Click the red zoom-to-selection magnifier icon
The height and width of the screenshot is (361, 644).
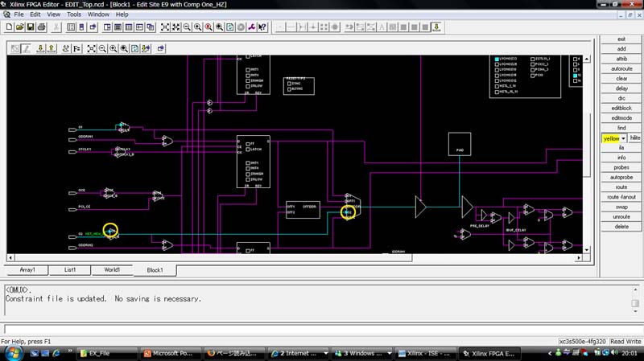point(208,27)
